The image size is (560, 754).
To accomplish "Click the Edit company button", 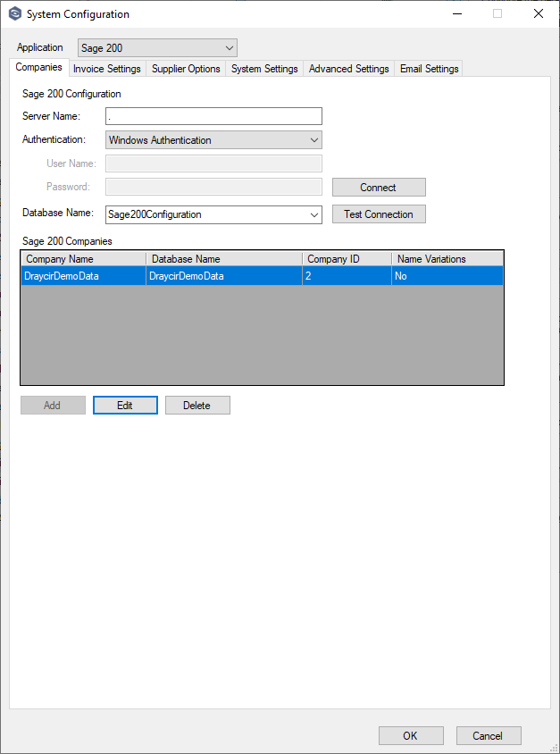I will (125, 405).
